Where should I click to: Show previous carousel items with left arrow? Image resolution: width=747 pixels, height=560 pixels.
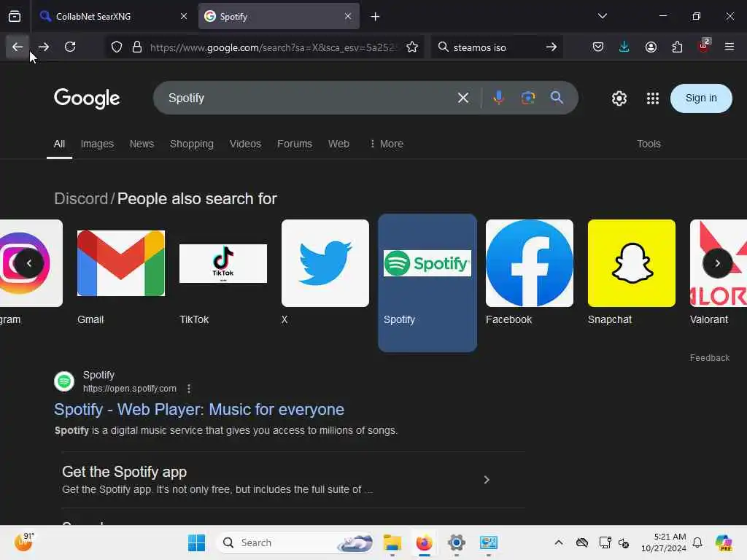point(29,263)
